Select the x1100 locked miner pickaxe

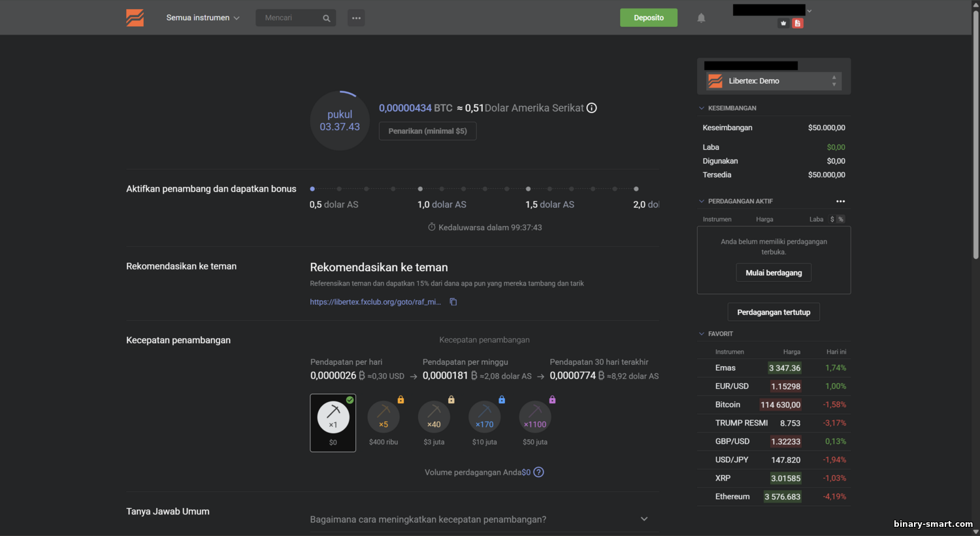(x=535, y=417)
